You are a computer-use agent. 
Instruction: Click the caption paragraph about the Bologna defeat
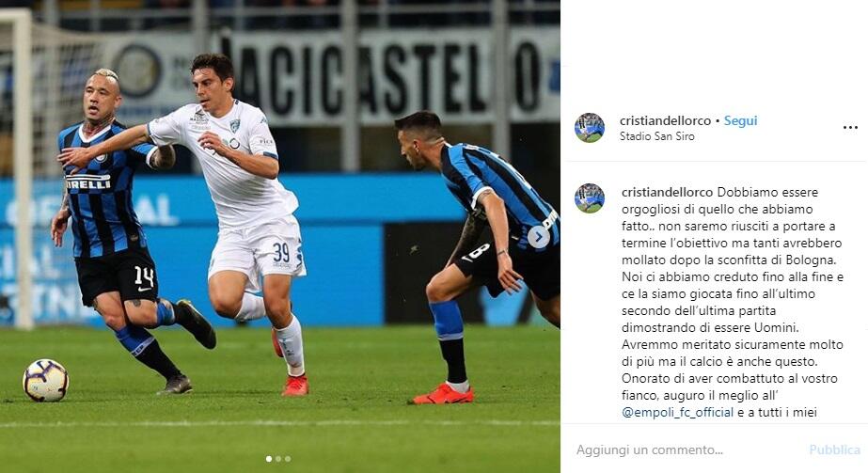pos(733,302)
